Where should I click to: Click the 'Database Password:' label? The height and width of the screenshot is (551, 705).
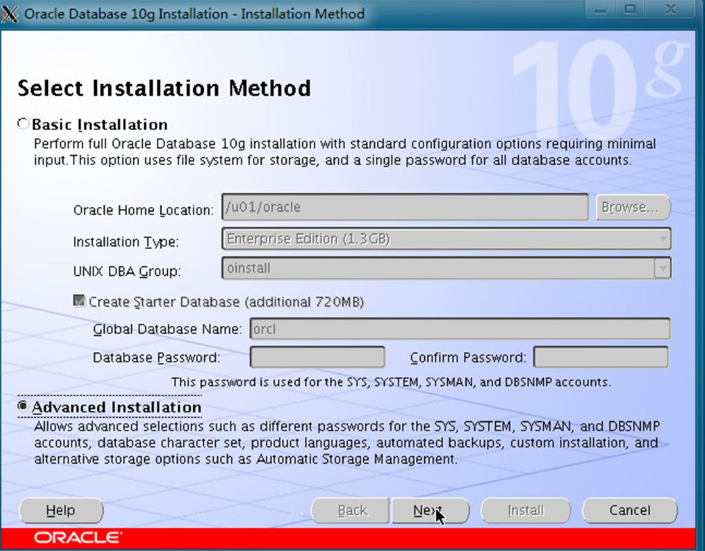click(x=156, y=358)
